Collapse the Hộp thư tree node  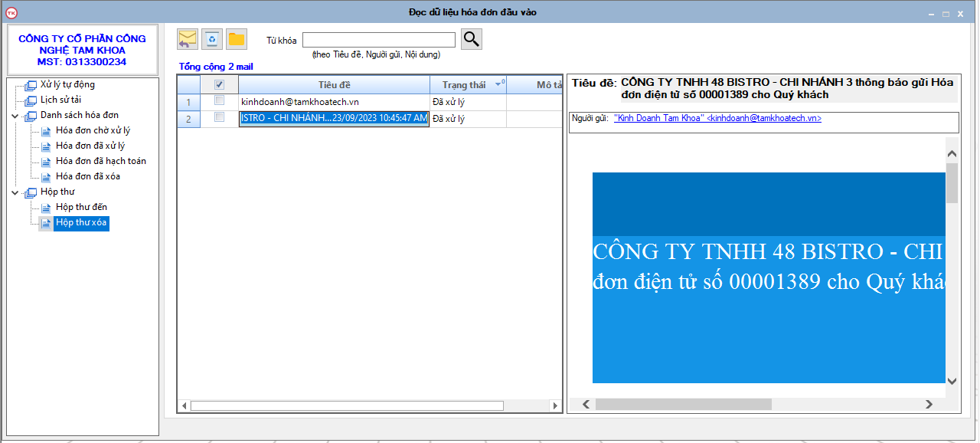(x=15, y=192)
